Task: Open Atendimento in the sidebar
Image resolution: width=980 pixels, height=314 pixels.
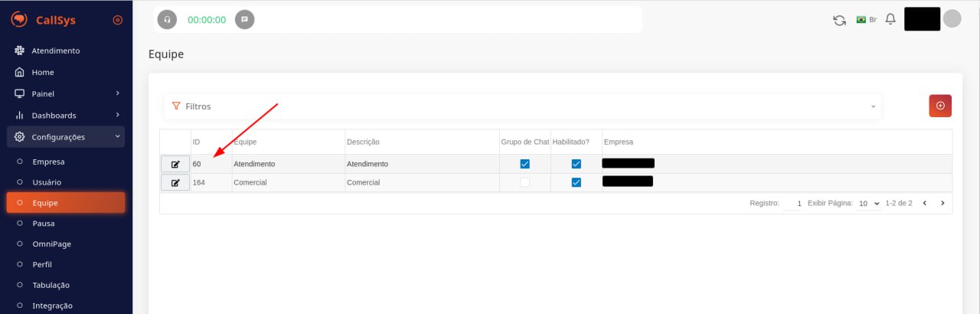Action: click(55, 51)
